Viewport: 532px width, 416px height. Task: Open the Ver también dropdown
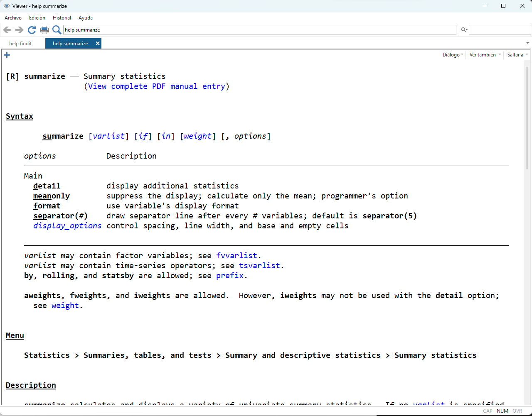[485, 55]
